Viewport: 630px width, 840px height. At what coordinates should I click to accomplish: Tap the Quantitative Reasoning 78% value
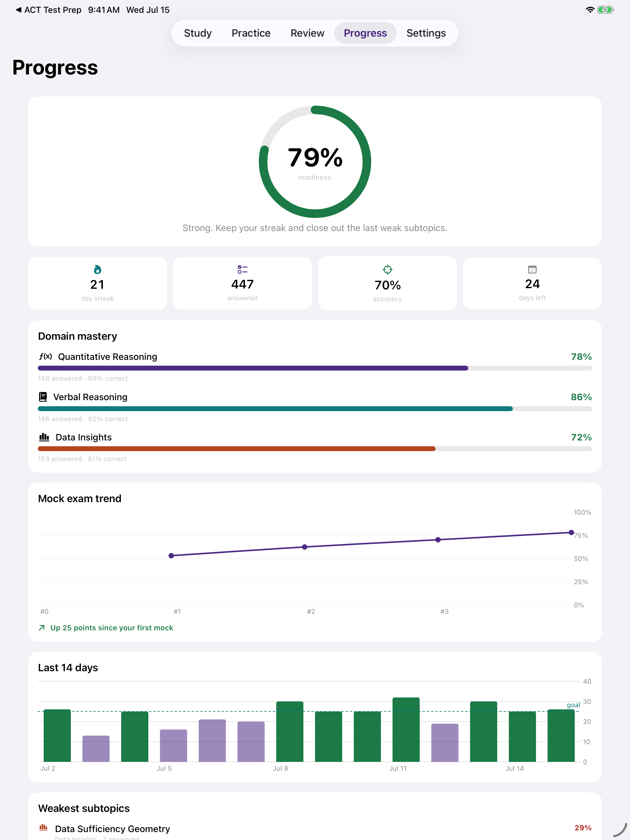tap(581, 357)
